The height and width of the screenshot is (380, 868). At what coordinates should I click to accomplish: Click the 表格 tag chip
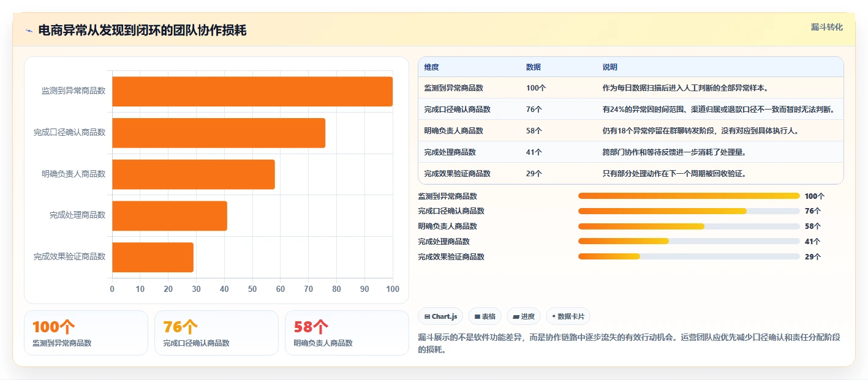485,316
